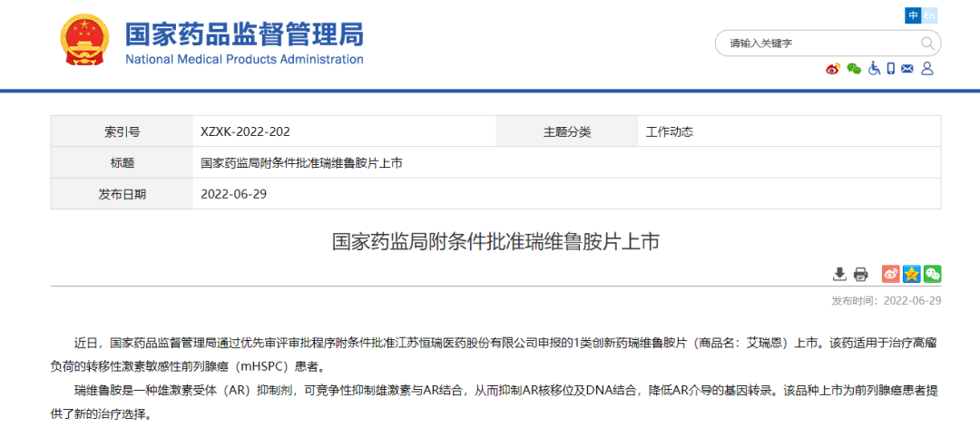Click 发布时间：2022-06-29 line
Viewport: 980px width, 447px height.
(x=887, y=301)
